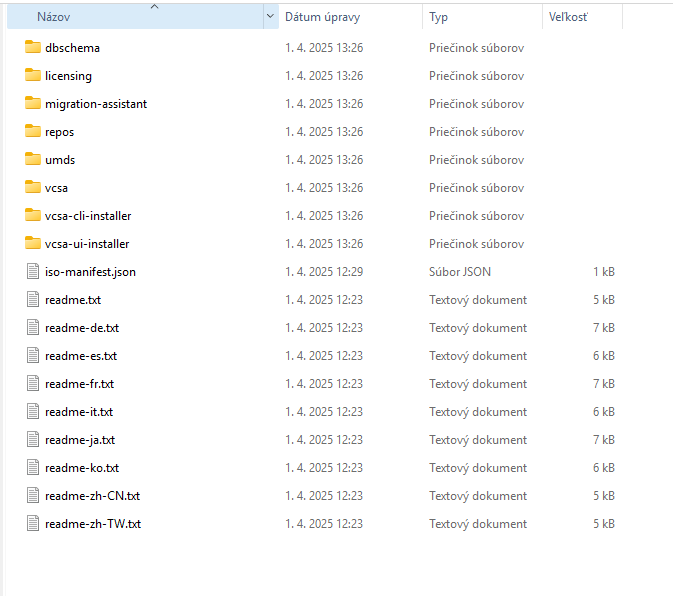673x596 pixels.
Task: Click the 7 kB size of readme-fr.txt
Action: (x=604, y=384)
